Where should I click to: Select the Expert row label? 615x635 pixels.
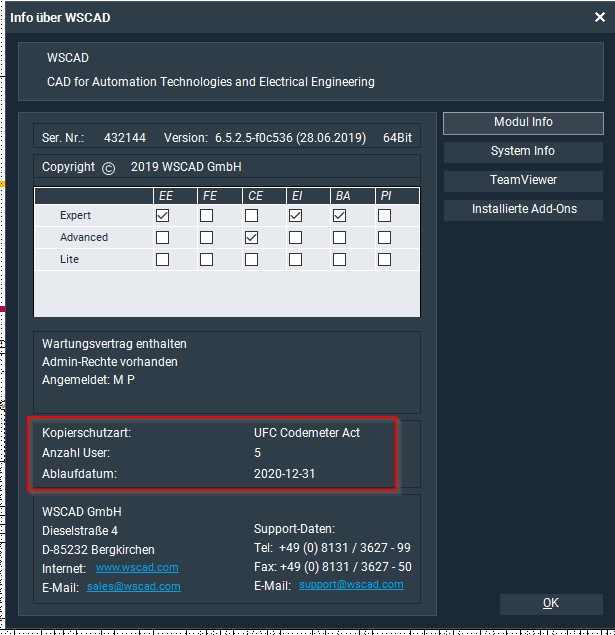tap(75, 215)
